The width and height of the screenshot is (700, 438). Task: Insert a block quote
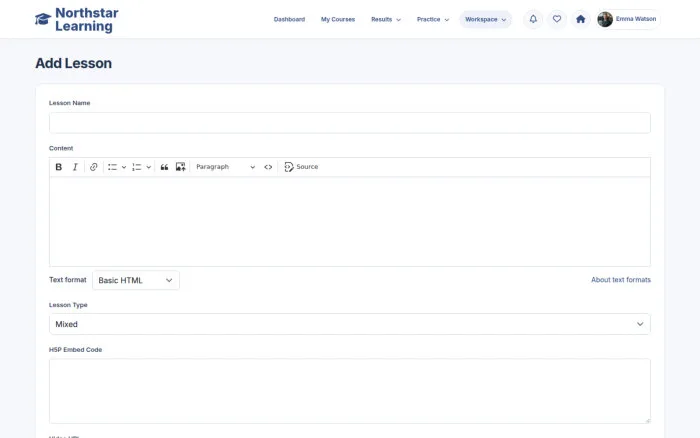pyautogui.click(x=164, y=167)
